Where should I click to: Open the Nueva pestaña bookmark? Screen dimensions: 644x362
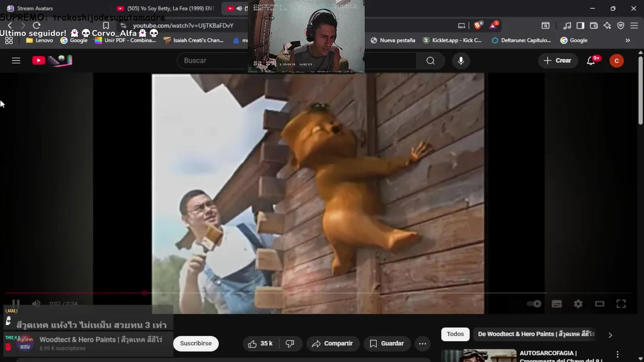[x=392, y=40]
